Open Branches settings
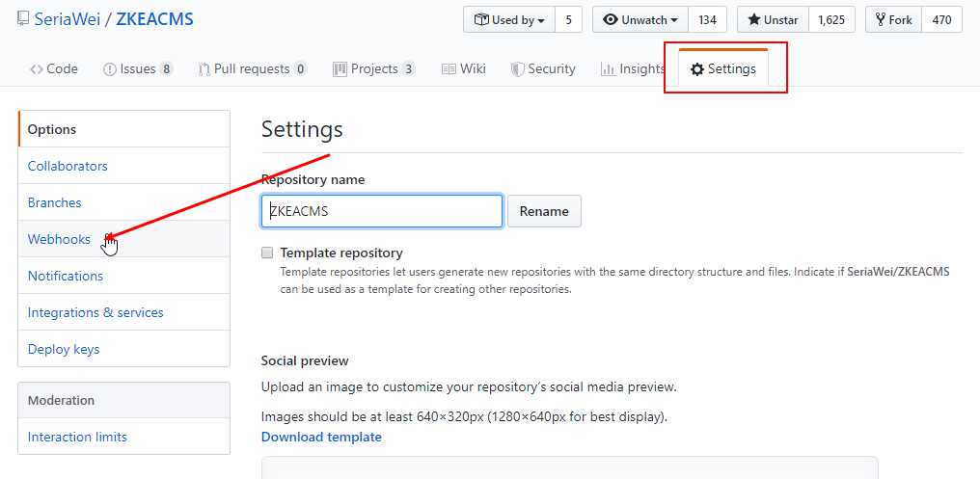This screenshot has height=479, width=980. 123,202
